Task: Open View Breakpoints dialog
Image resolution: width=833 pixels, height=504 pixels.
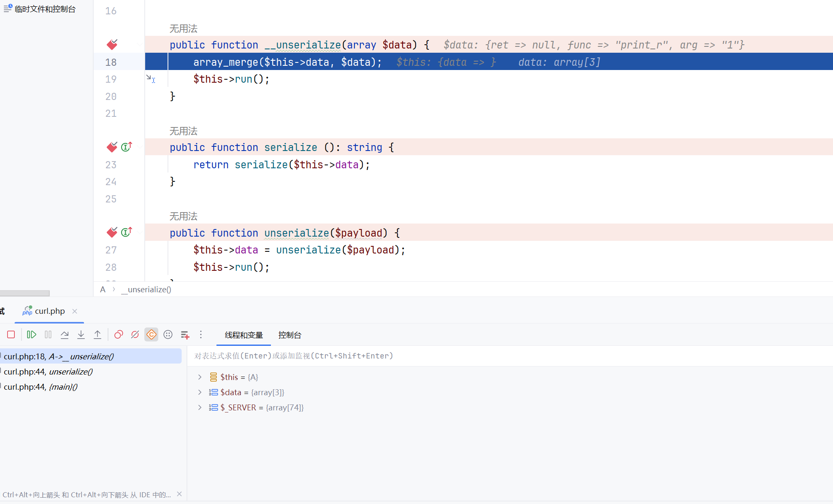Action: [119, 335]
